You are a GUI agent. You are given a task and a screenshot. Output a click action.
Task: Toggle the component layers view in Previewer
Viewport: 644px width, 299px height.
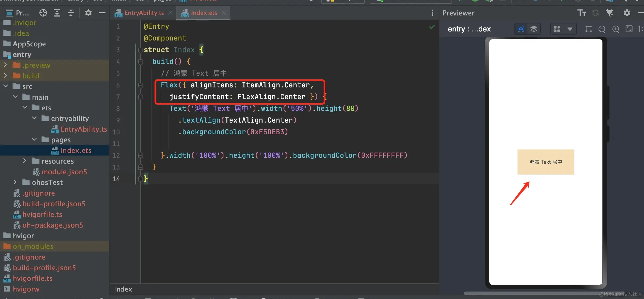tap(534, 29)
